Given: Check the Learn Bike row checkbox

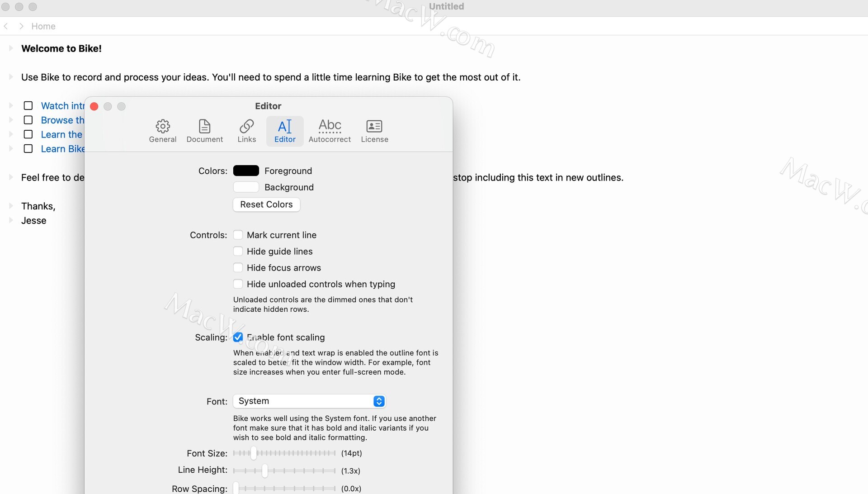Looking at the screenshot, I should pos(28,148).
